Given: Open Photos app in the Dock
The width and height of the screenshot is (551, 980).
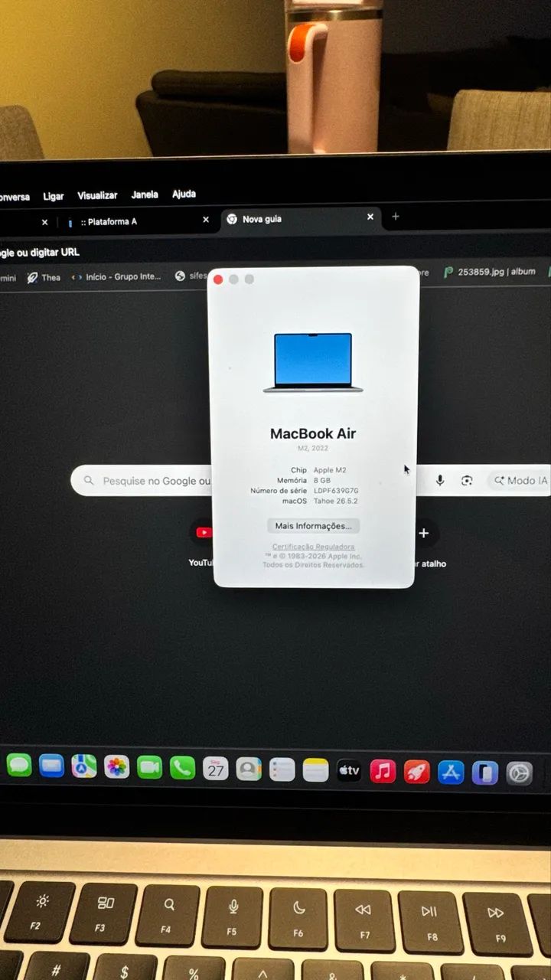Looking at the screenshot, I should tap(117, 766).
